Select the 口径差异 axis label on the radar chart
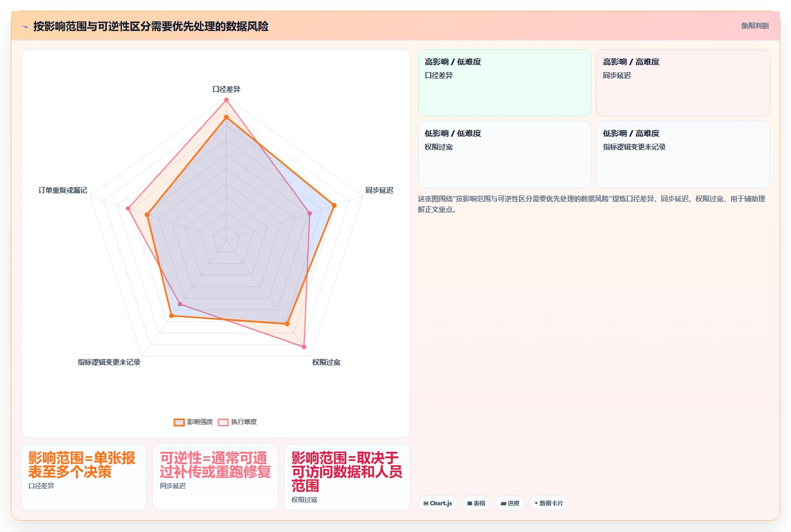This screenshot has width=791, height=532. (x=226, y=89)
